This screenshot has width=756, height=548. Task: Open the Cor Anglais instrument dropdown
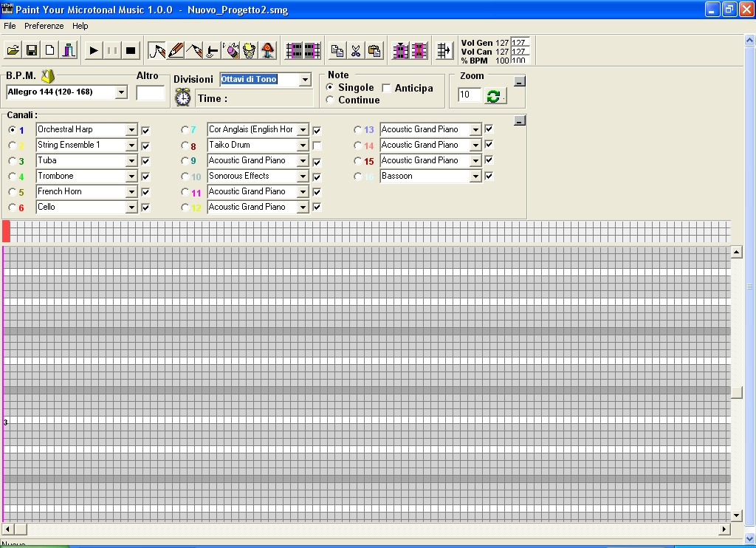pos(303,130)
